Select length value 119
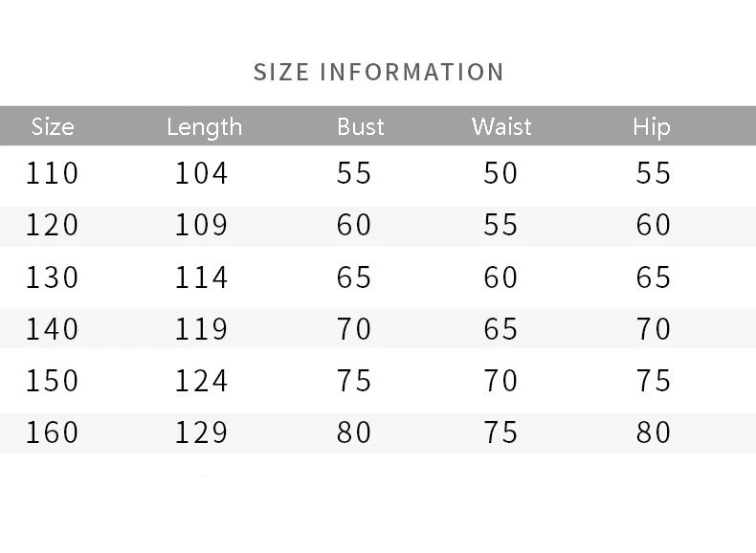This screenshot has height=553, width=756. pyautogui.click(x=201, y=329)
